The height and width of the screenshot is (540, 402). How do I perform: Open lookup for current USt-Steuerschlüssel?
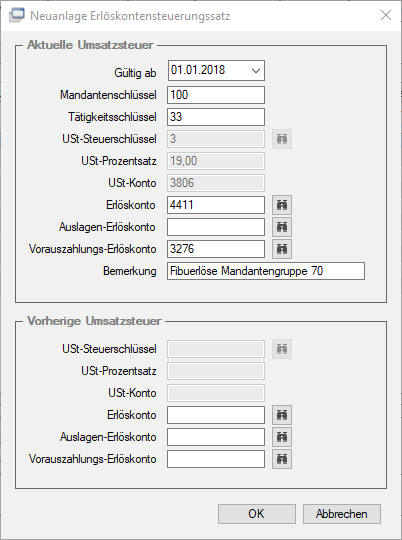282,139
